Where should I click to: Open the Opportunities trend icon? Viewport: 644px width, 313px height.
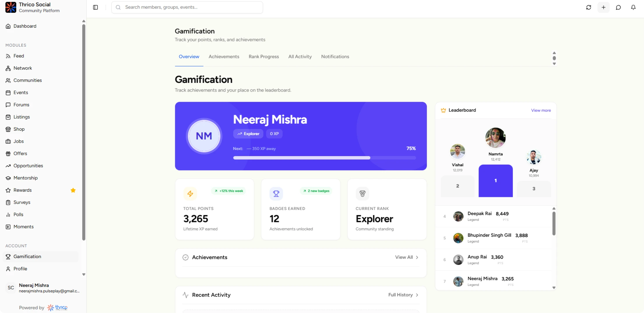(8, 166)
